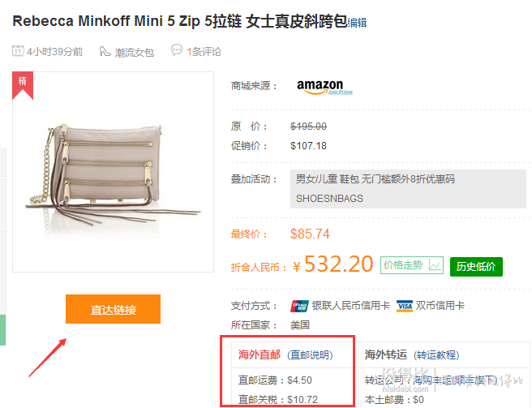Viewport: 532px width, 408px height.
Task: Open the 价格走势 price trend chart
Action: tap(412, 265)
